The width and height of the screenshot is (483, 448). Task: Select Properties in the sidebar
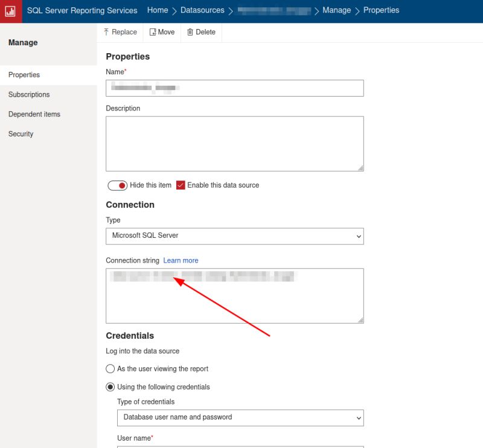coord(22,74)
